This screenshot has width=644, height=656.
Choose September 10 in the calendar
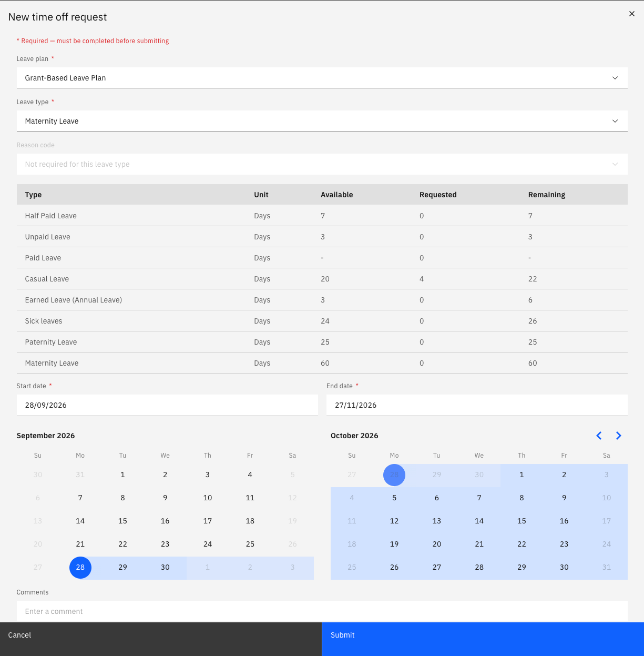[x=208, y=498]
